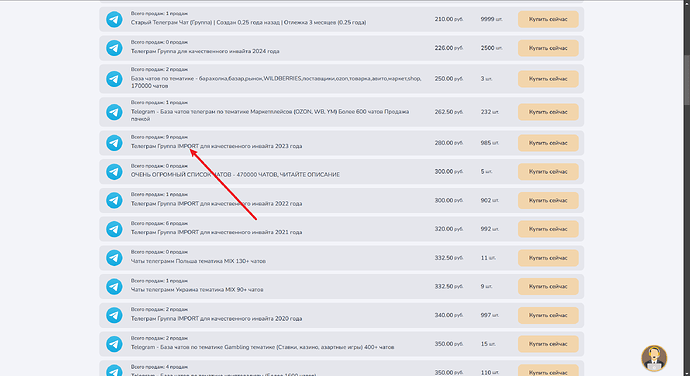Click Telegram icon of IMPORT 2022 года row
Viewport: 690px width, 376px height.
coord(114,200)
